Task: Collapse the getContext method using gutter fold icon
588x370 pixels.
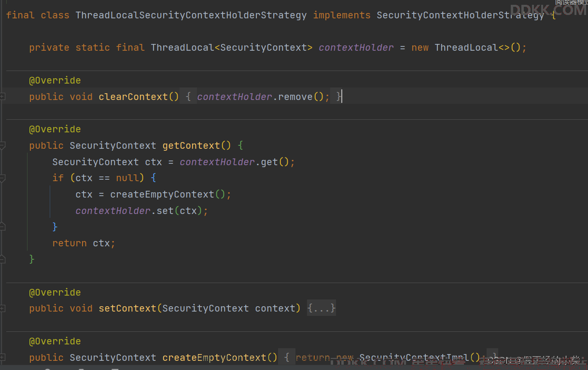Action: (x=2, y=145)
